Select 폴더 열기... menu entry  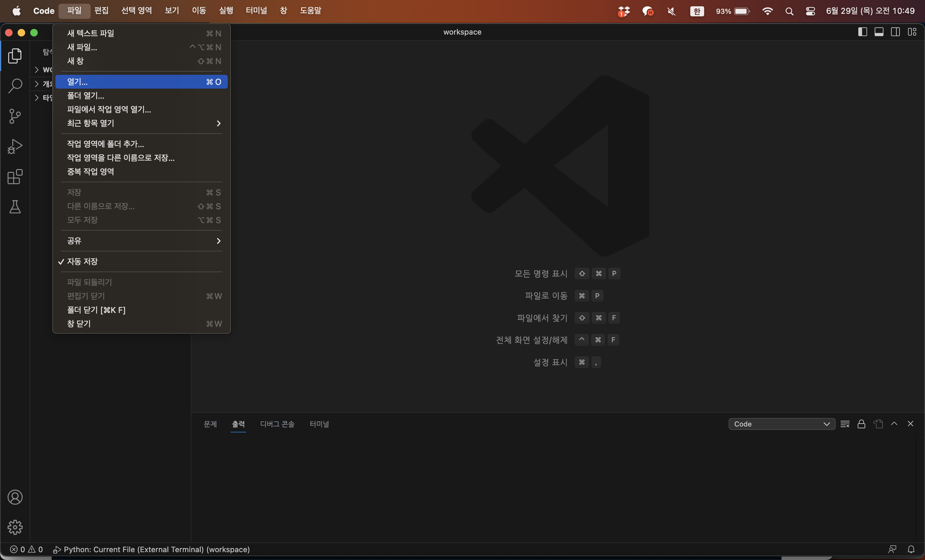pyautogui.click(x=86, y=96)
